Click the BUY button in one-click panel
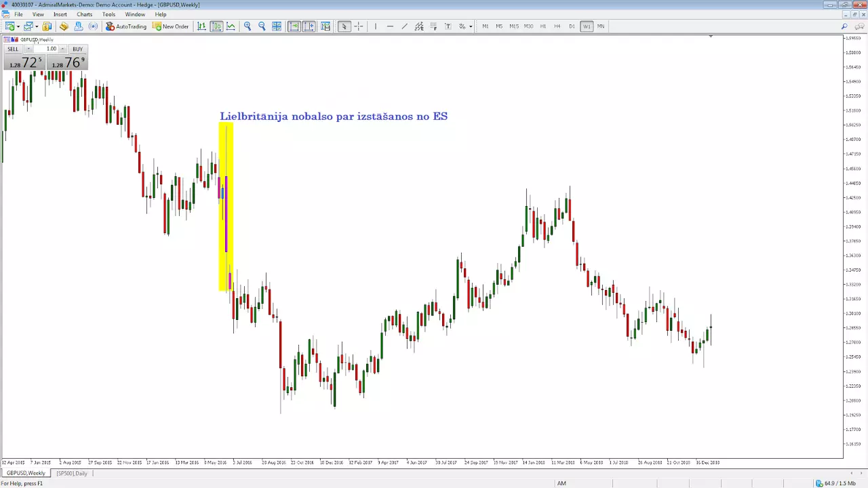 click(77, 49)
